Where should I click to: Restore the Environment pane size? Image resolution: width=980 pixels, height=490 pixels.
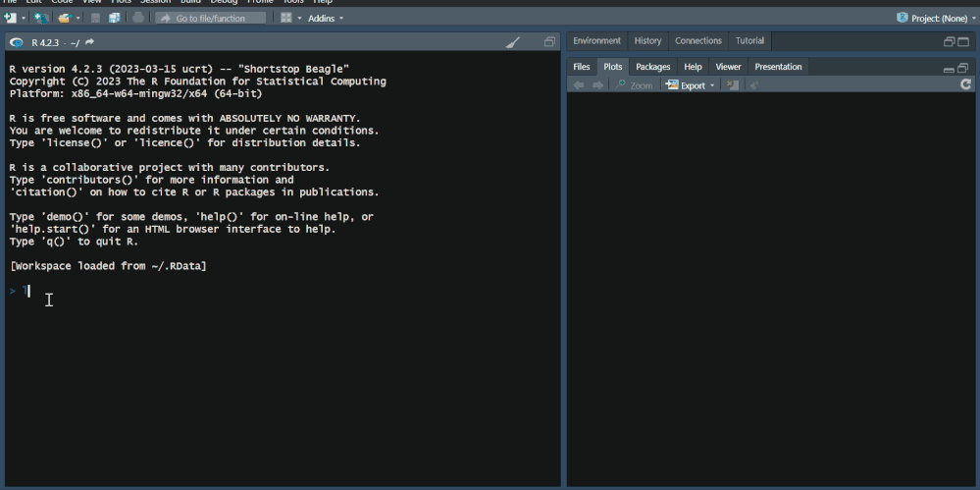click(949, 42)
